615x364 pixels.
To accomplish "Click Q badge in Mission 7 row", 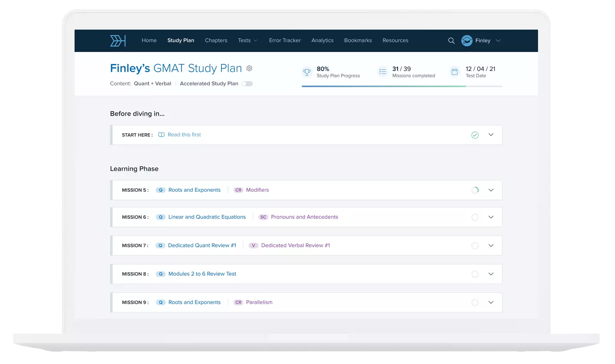I will coord(161,246).
